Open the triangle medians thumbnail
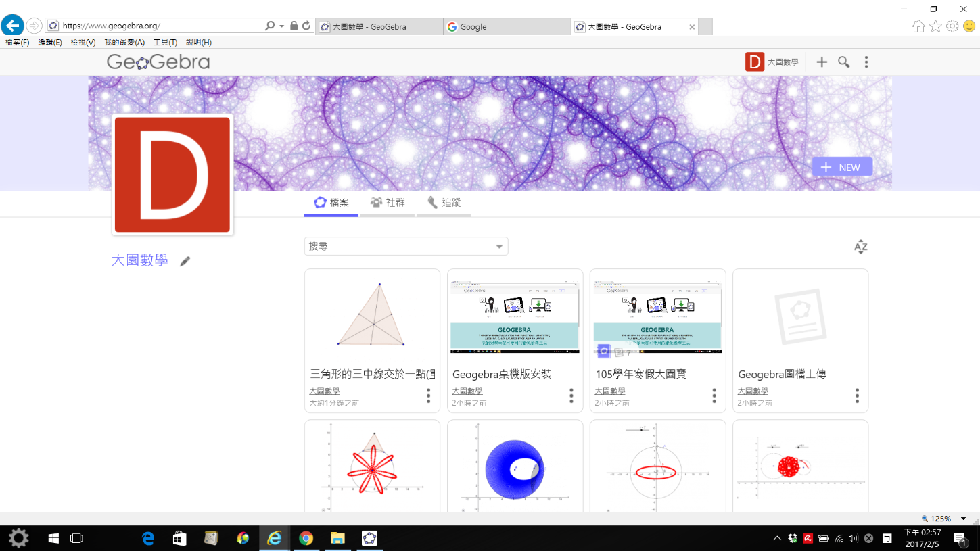 coord(372,315)
